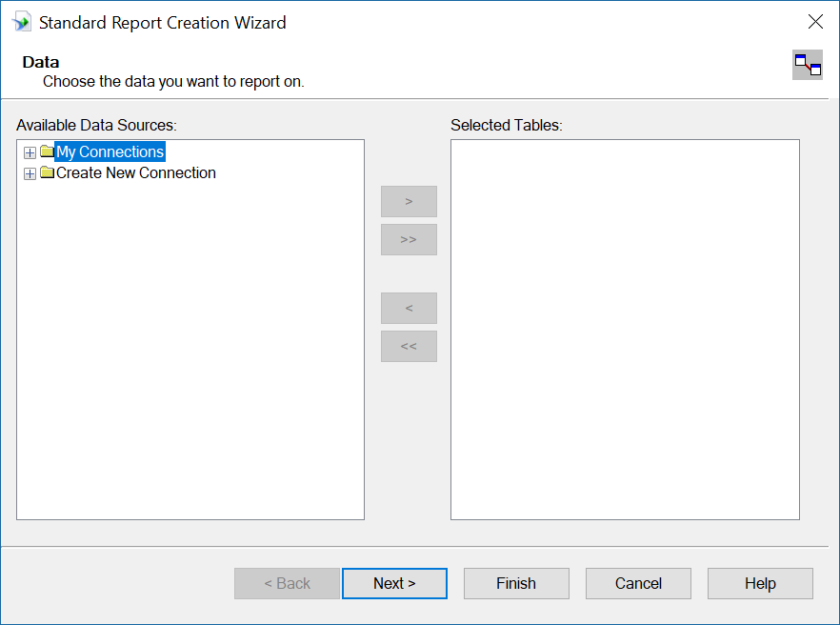
Task: Close the Standard Report Creation Wizard window
Action: (x=815, y=22)
